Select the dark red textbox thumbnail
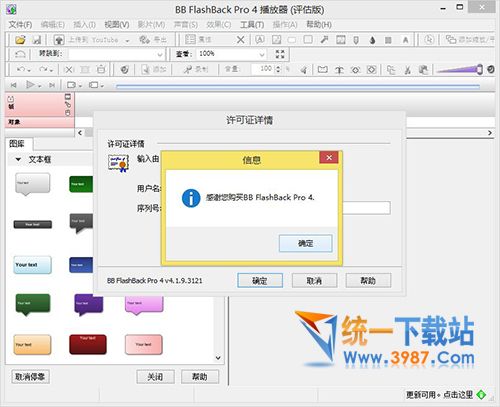The width and height of the screenshot is (500, 407). point(88,344)
